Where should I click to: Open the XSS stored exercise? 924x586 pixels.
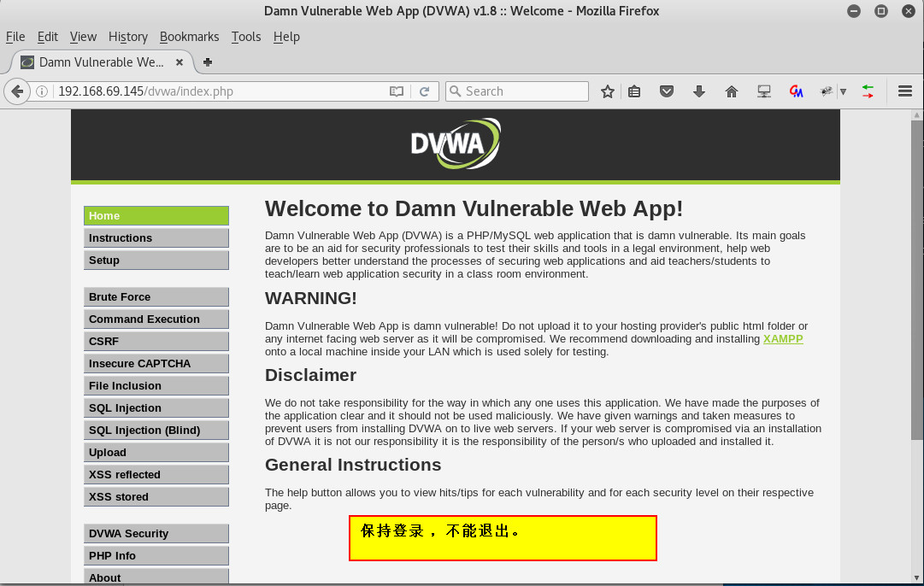pyautogui.click(x=156, y=497)
